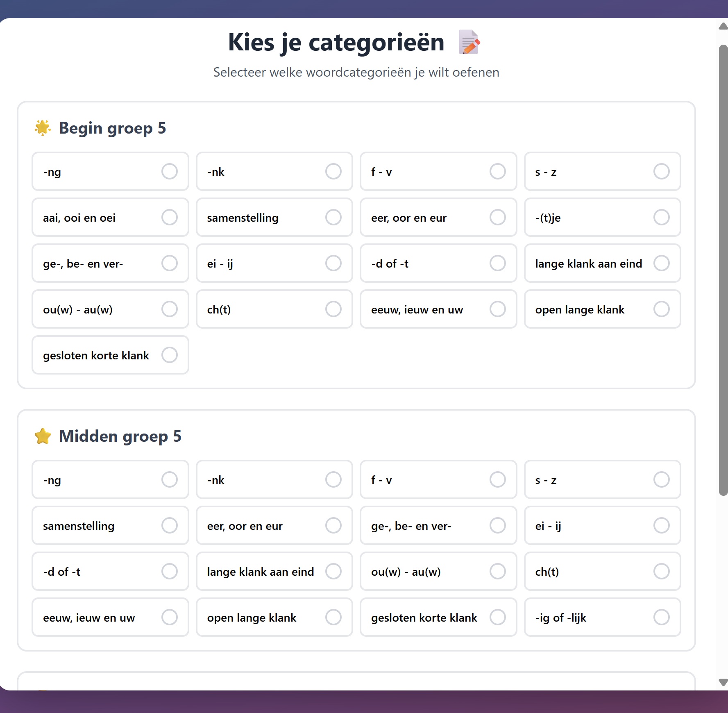Select the -ng category under Midden groep 5
The height and width of the screenshot is (713, 728).
tap(110, 479)
